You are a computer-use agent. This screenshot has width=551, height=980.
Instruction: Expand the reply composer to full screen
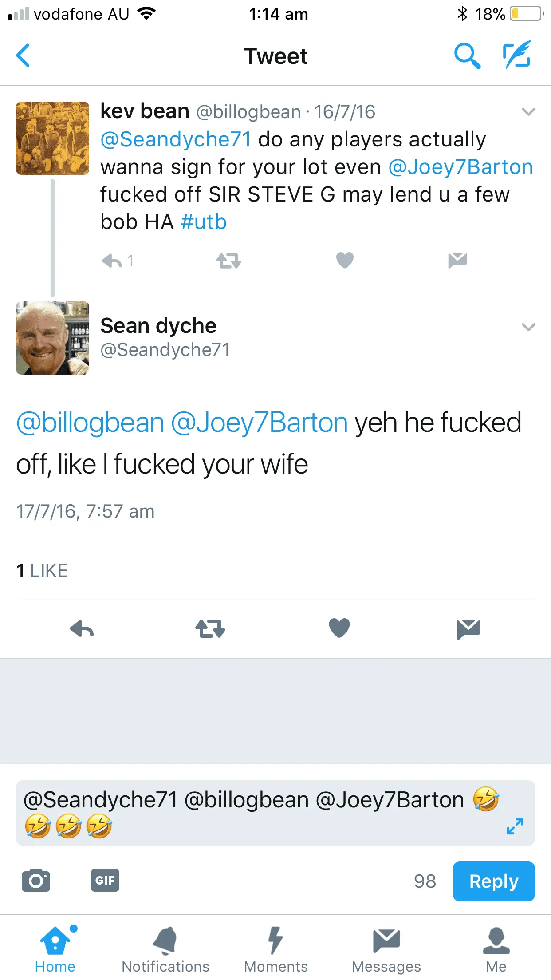515,826
